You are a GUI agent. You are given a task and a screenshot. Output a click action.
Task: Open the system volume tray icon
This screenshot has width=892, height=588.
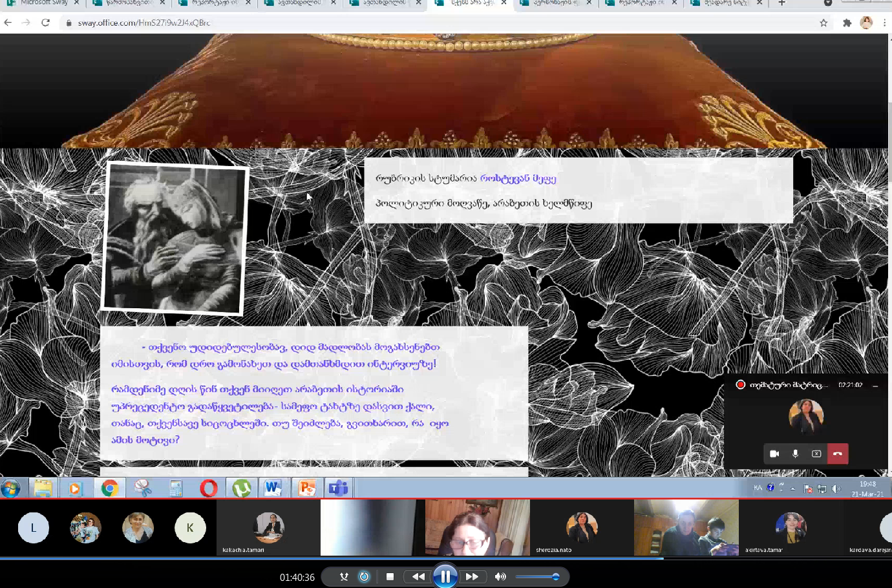tap(836, 488)
